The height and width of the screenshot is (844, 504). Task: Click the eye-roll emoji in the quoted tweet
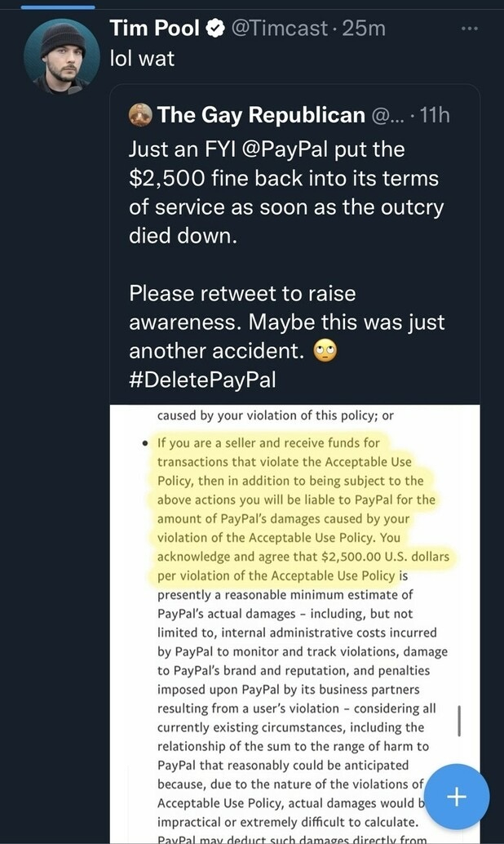[325, 351]
